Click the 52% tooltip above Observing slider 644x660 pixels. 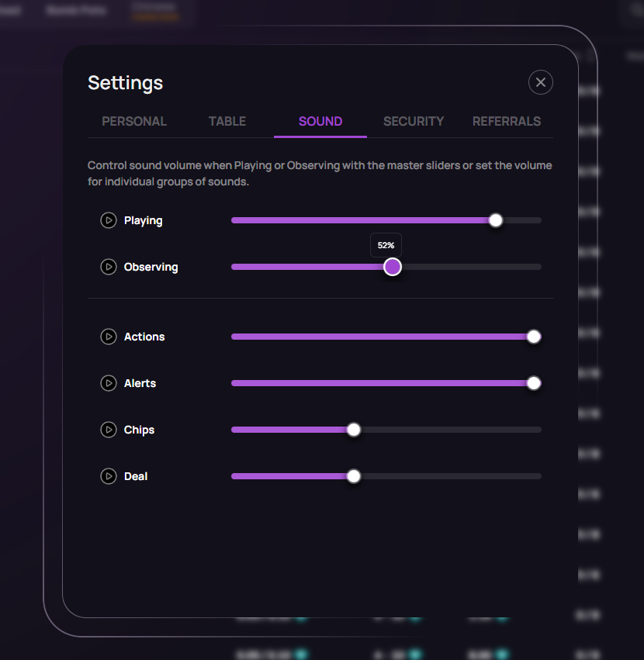coord(386,245)
